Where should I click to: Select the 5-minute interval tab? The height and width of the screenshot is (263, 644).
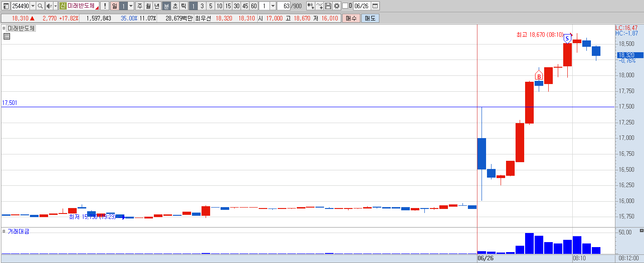(210, 6)
